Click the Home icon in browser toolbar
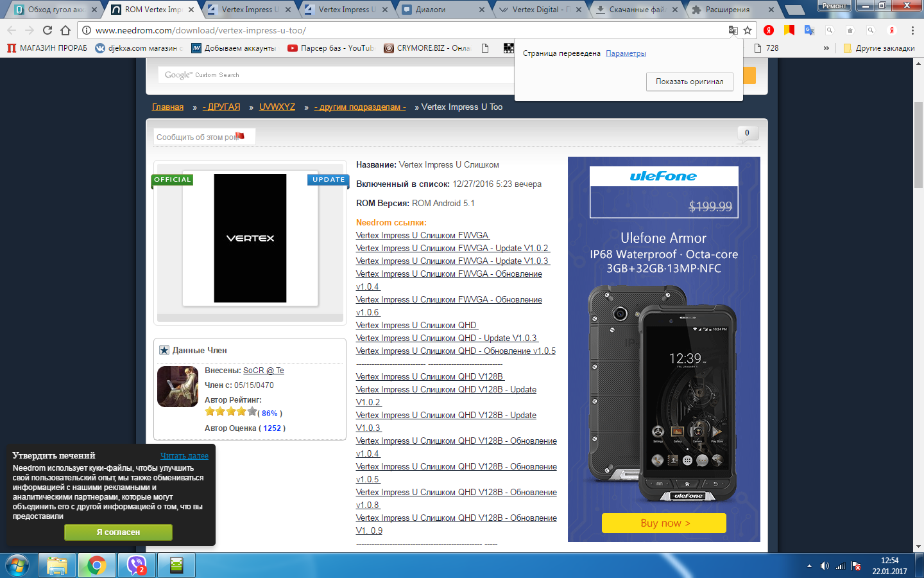The image size is (924, 578). (65, 30)
